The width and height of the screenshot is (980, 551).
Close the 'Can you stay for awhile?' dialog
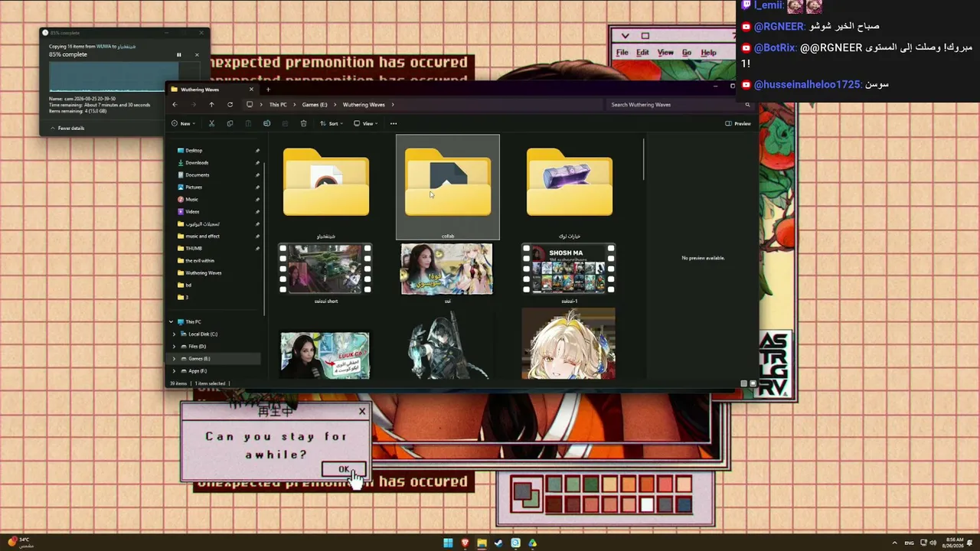point(362,412)
